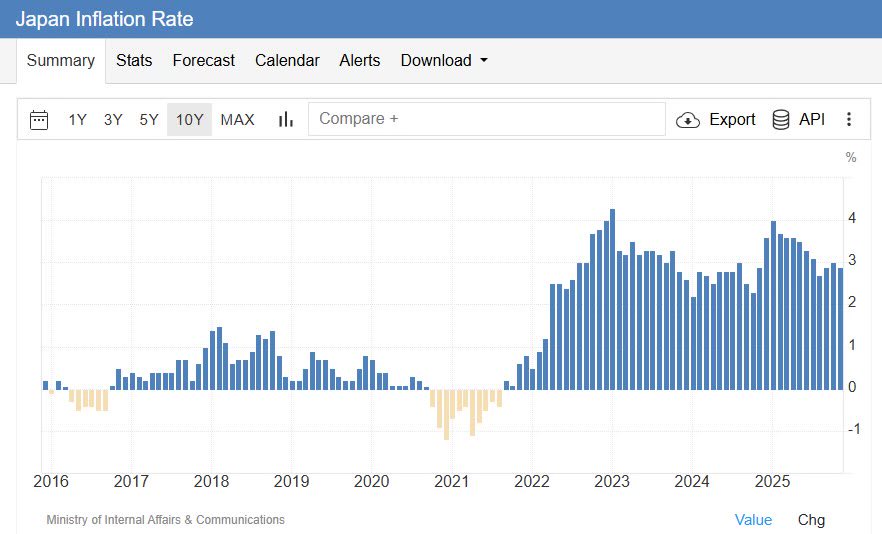Show the MAX time range
This screenshot has height=534, width=882.
[x=237, y=120]
